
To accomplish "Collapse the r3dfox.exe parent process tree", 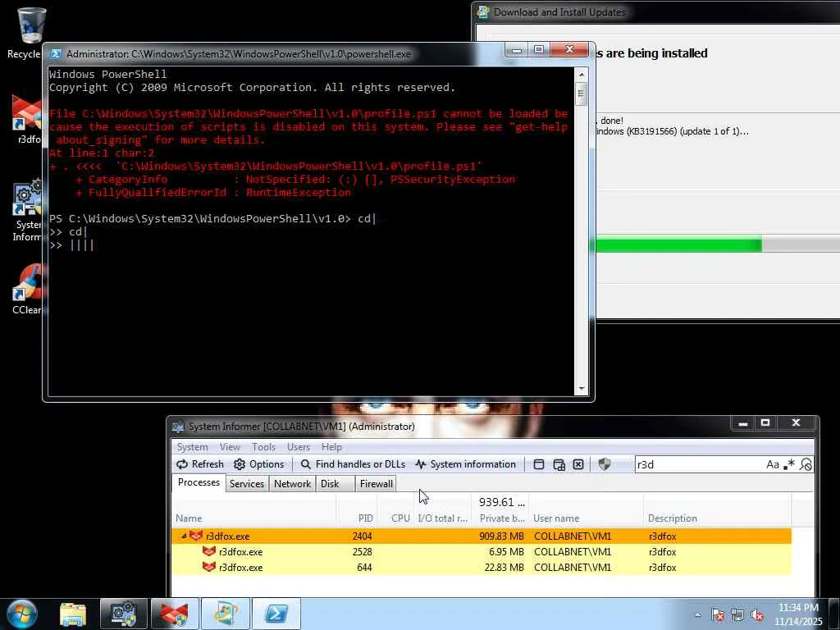I will point(184,536).
